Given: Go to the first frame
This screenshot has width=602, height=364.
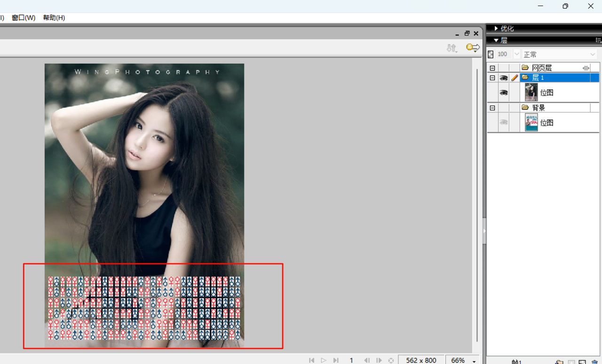Looking at the screenshot, I should 311,360.
